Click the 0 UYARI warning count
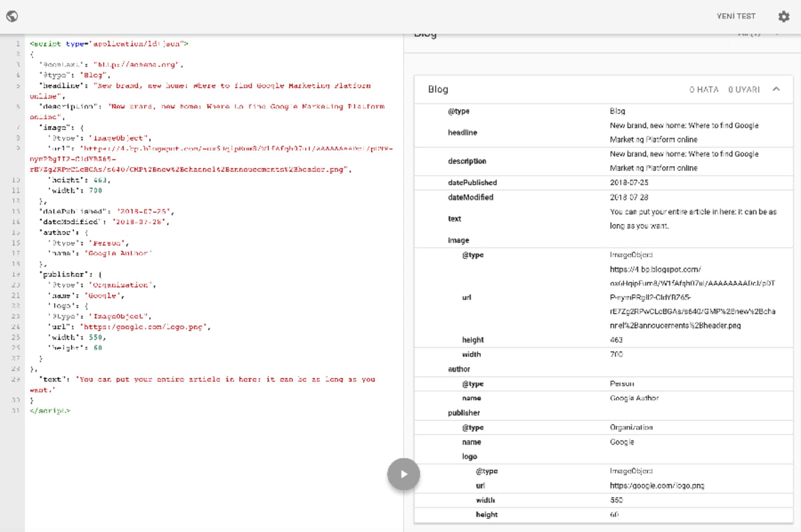The height and width of the screenshot is (532, 801). 744,89
